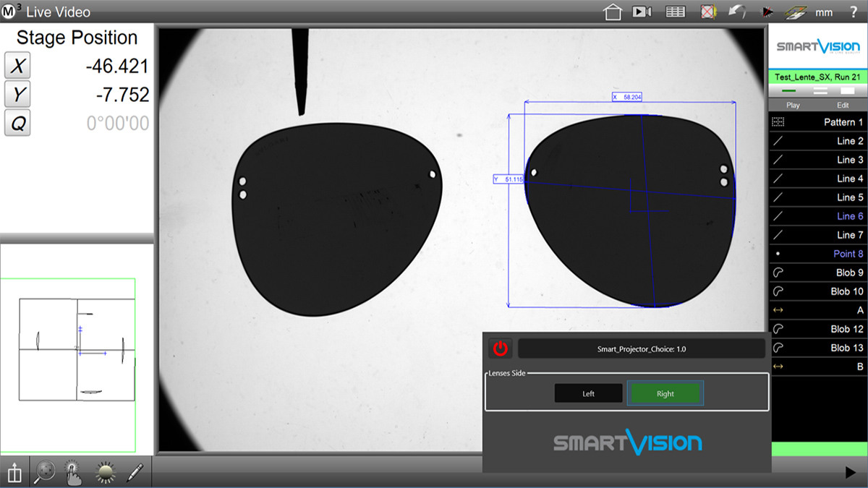Viewport: 868px width, 488px height.
Task: Click the Stage Position heading
Action: (x=77, y=38)
